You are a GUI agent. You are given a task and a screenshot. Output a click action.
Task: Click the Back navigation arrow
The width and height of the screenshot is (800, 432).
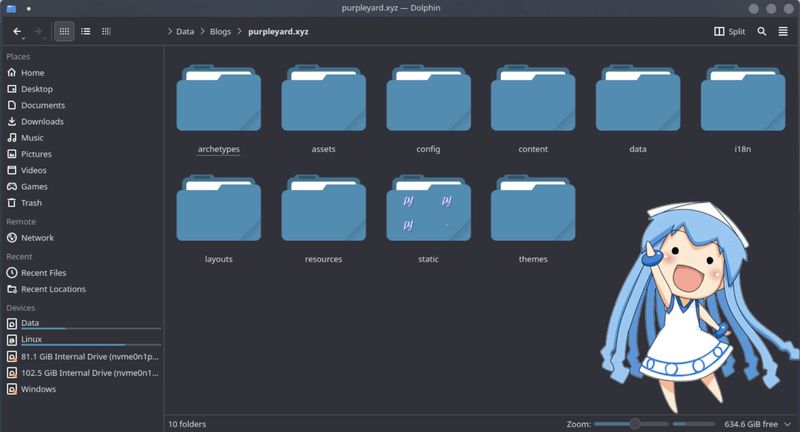coord(17,32)
